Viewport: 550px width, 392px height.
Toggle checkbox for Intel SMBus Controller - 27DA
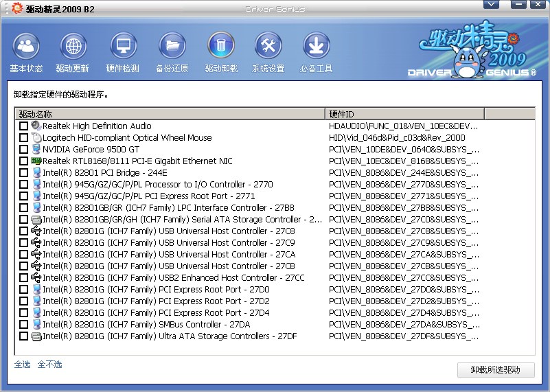tap(24, 325)
